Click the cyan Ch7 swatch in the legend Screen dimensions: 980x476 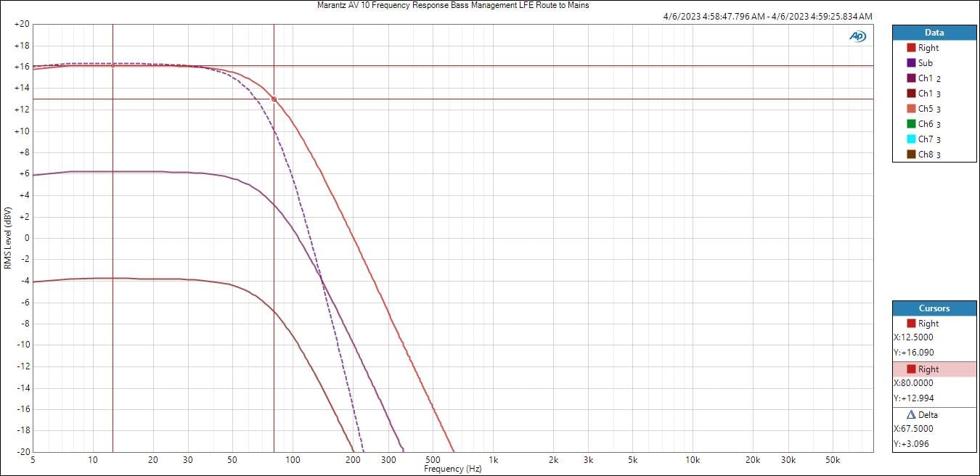(911, 139)
